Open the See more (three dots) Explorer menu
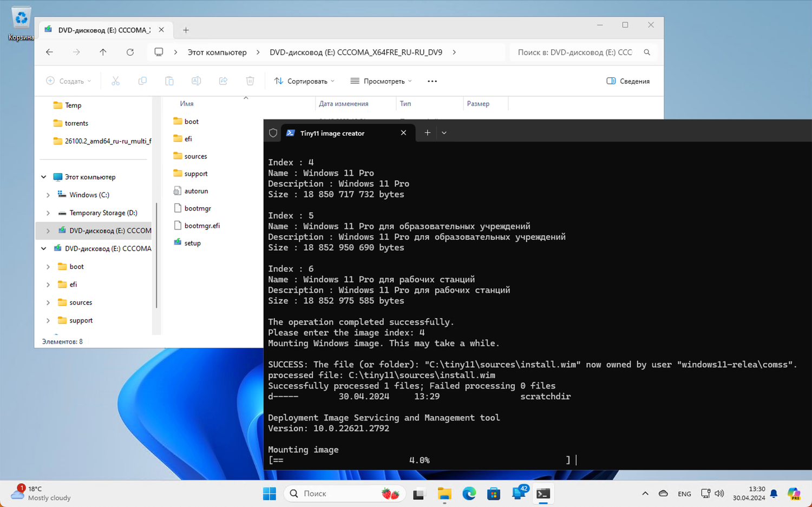Image resolution: width=812 pixels, height=507 pixels. (432, 81)
